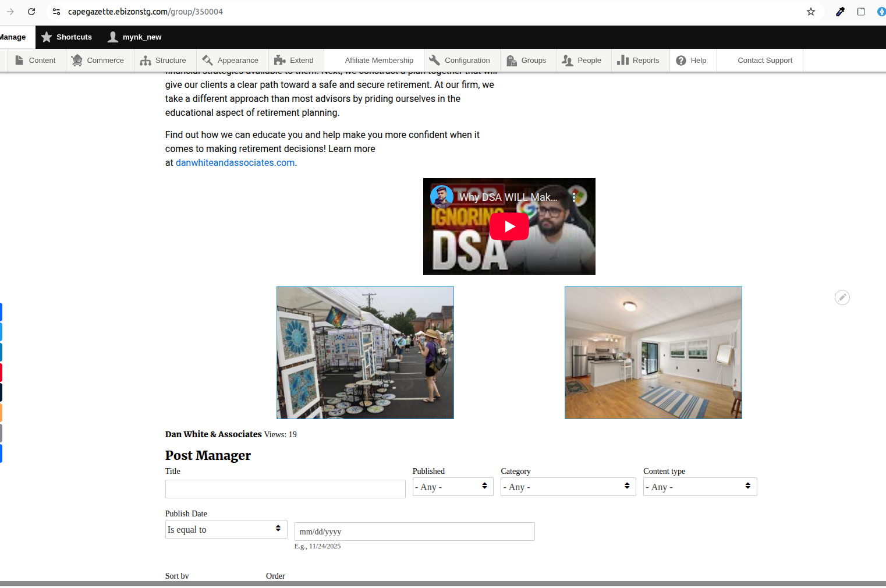Open Shortcuts in the admin toolbar

pyautogui.click(x=67, y=37)
